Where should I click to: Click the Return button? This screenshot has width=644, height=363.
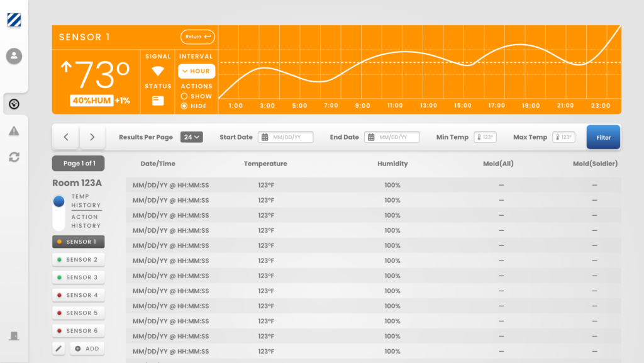[x=197, y=36]
